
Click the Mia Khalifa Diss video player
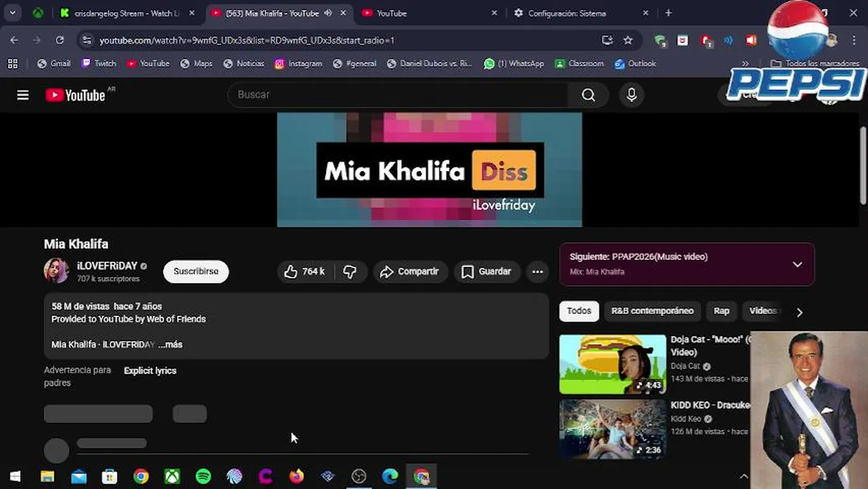click(429, 170)
